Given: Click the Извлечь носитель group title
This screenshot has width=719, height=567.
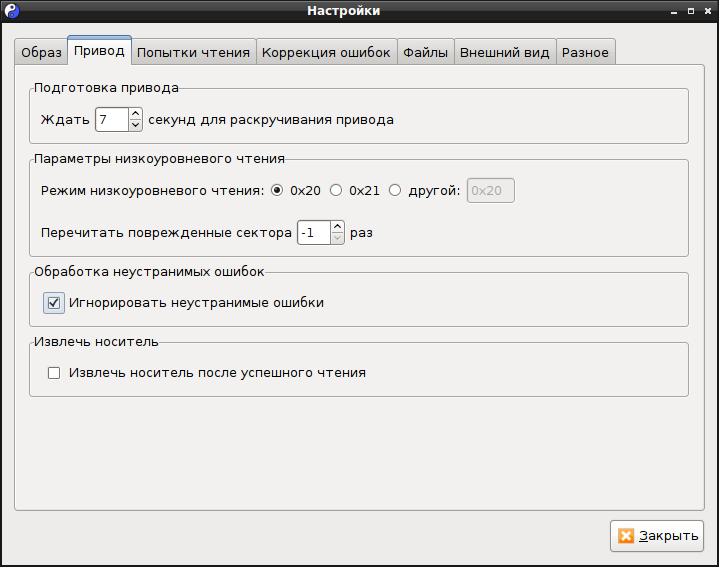Looking at the screenshot, I should coord(96,341).
